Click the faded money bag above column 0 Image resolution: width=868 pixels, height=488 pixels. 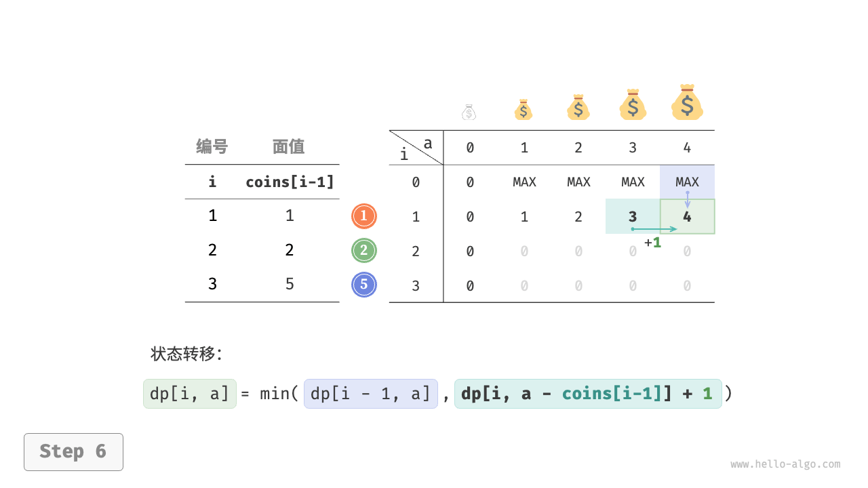pos(469,113)
